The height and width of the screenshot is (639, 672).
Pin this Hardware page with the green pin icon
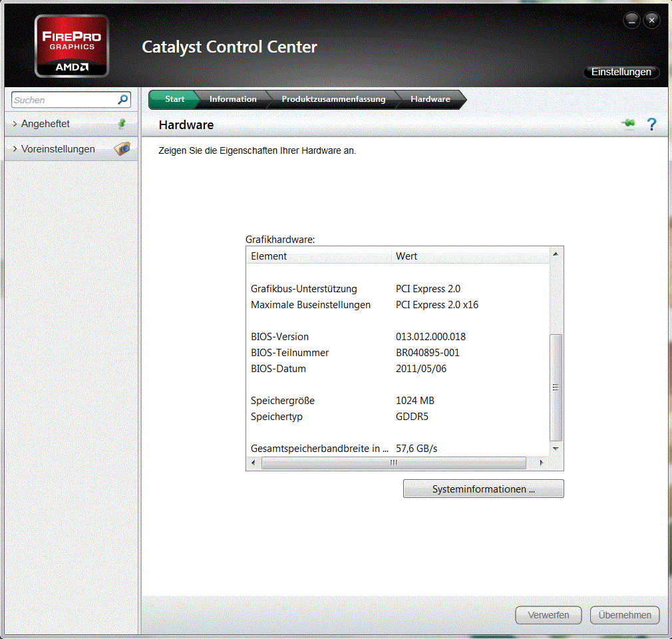629,124
